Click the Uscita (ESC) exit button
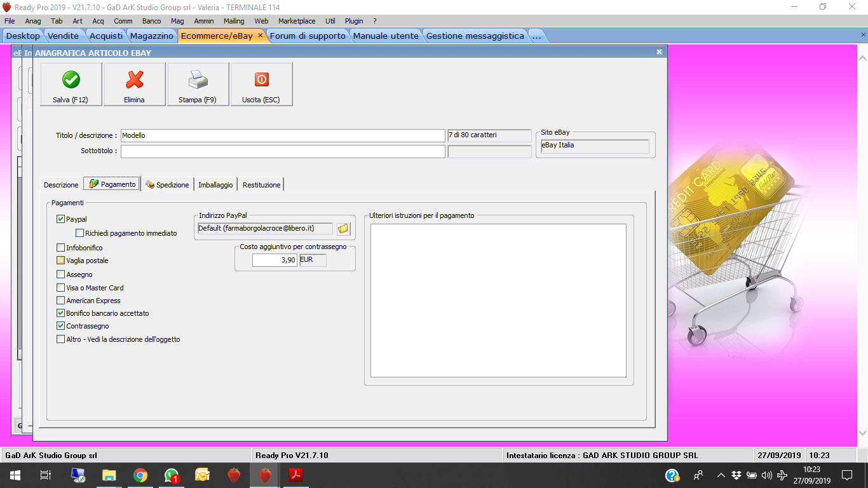 point(261,84)
